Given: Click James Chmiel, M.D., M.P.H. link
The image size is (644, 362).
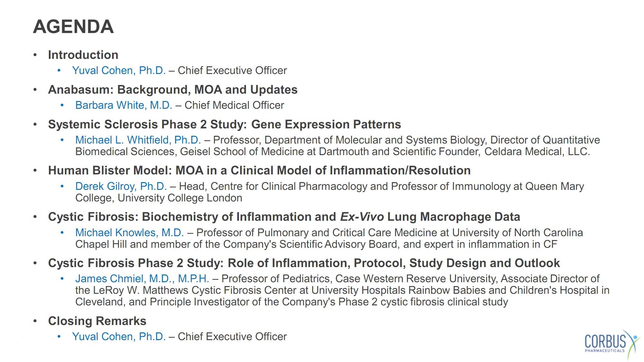Looking at the screenshot, I should click(142, 279).
